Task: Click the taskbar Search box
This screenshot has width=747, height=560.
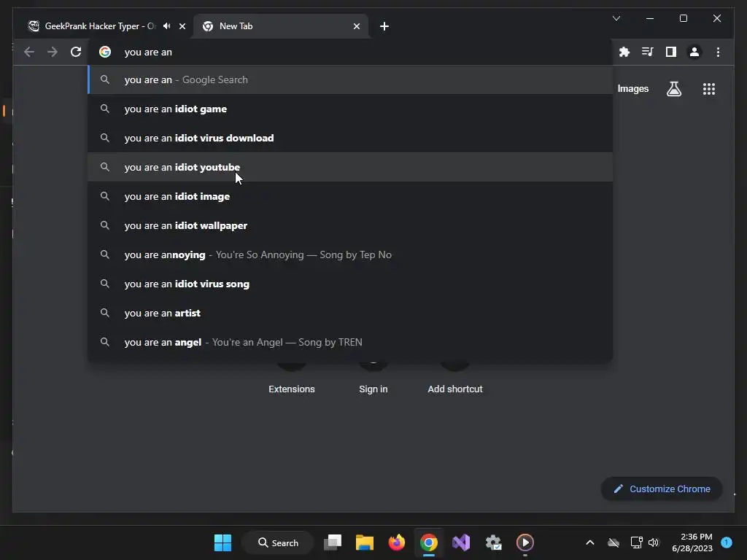Action: tap(278, 542)
